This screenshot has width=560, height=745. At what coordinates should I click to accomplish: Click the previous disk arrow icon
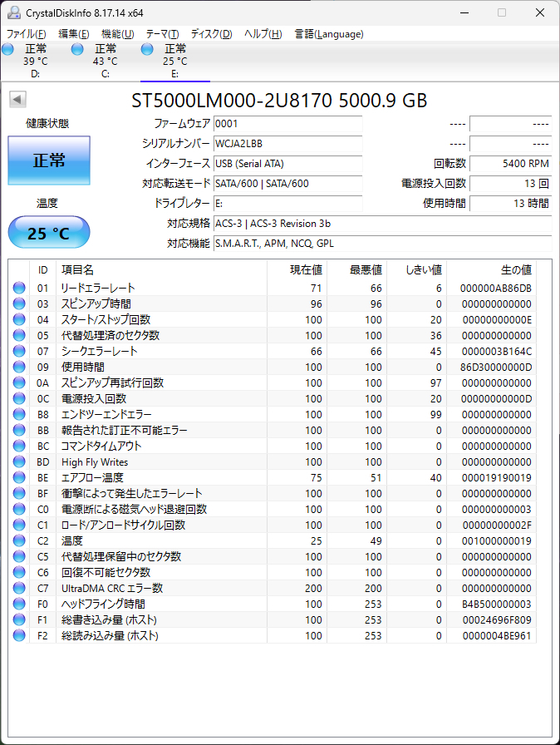(17, 100)
